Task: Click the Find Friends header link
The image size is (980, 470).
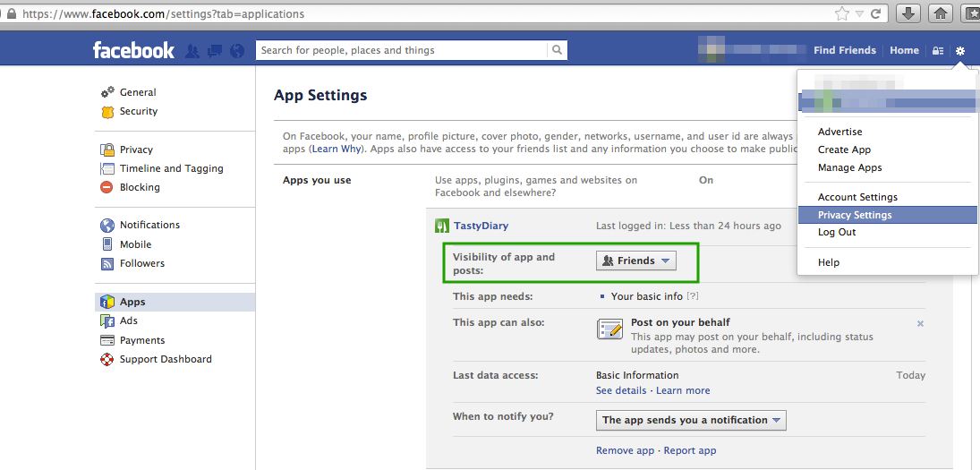Action: pyautogui.click(x=844, y=51)
